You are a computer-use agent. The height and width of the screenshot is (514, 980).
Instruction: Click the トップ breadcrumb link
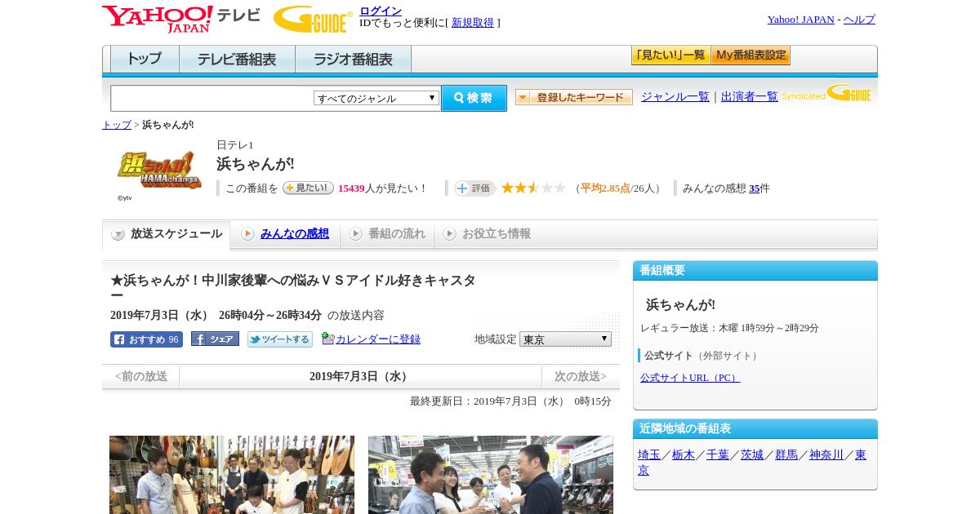(x=117, y=125)
